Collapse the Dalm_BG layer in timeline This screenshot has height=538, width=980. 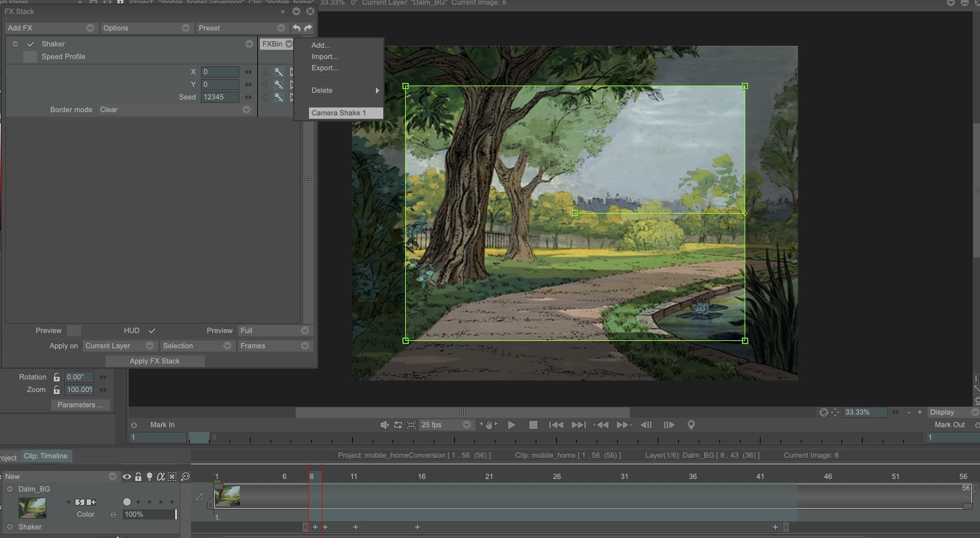(10, 489)
